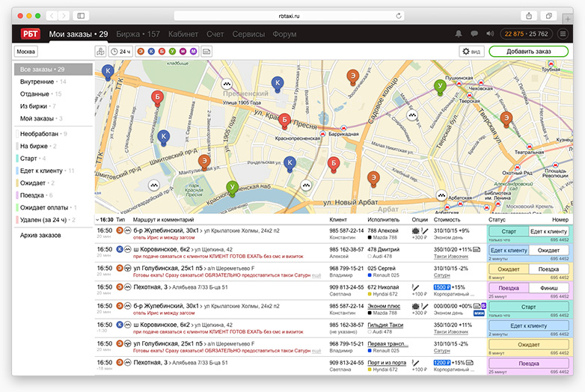Click the blue 1500 ₽ price tag

point(441,287)
